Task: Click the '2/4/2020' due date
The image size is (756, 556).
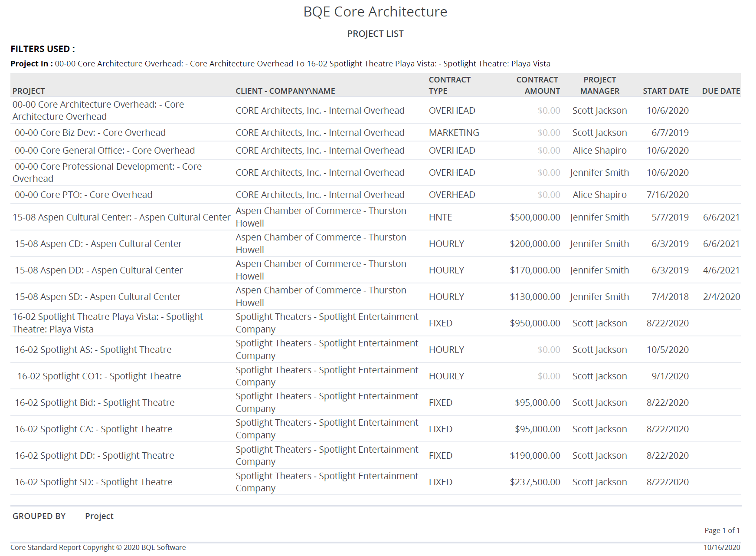Action: (x=721, y=297)
